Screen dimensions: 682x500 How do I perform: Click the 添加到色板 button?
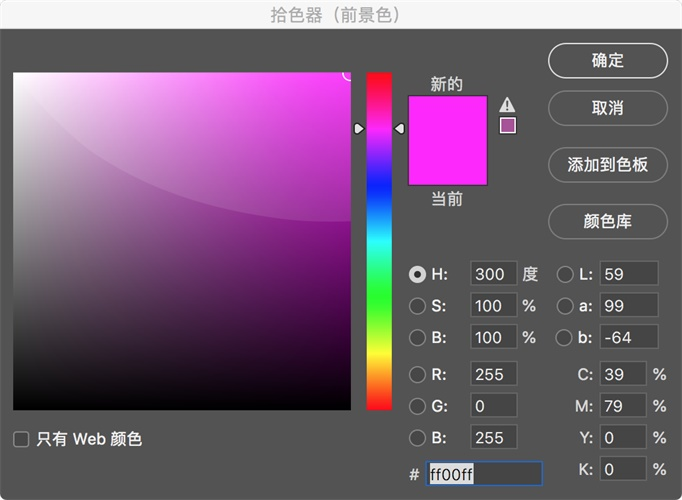point(607,165)
